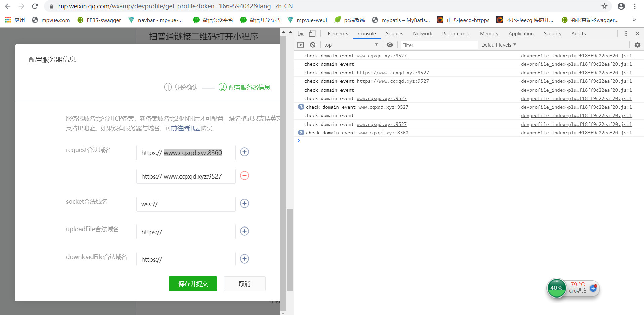Open the 应用 apps bookmark shortcut
The image size is (644, 315).
15,20
